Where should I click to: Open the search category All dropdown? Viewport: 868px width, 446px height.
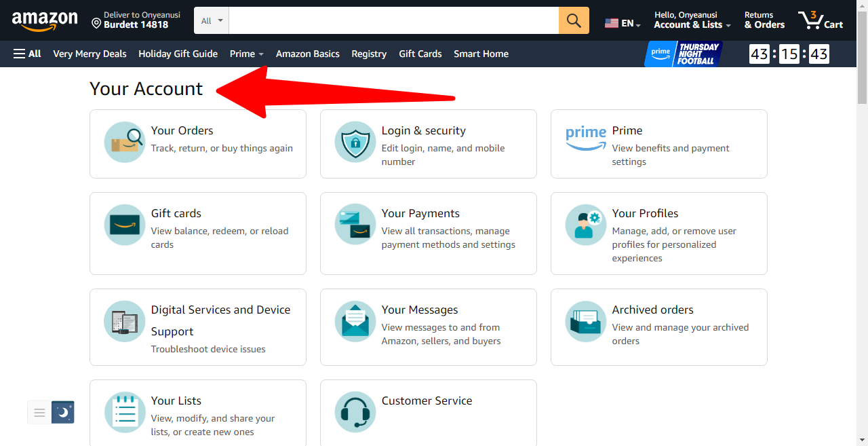pos(212,20)
